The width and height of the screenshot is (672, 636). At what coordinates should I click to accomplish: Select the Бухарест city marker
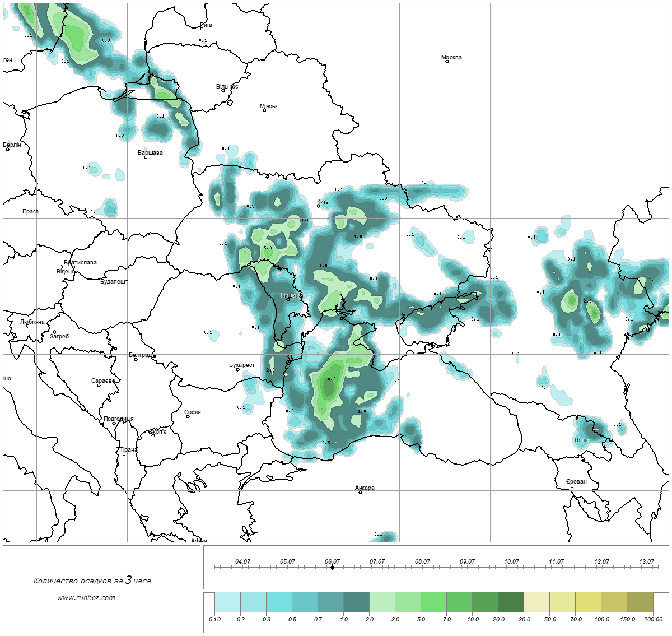pos(238,369)
